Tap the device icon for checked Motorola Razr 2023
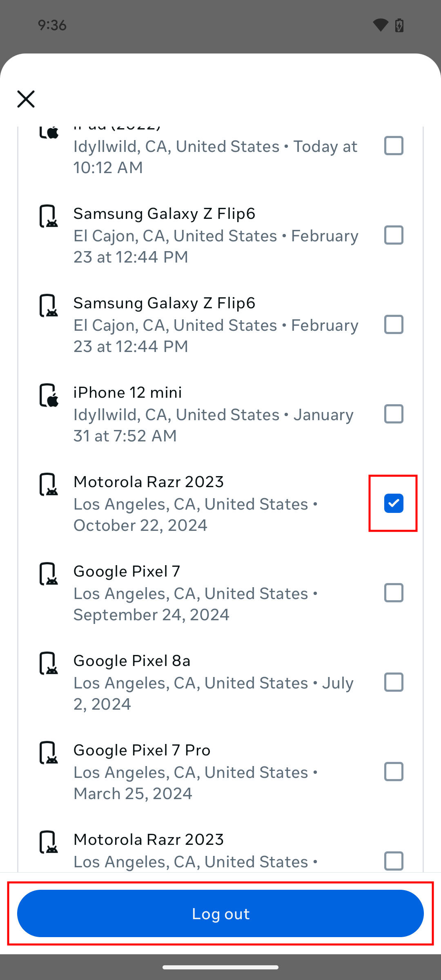Viewport: 441px width, 980px height. 49,485
